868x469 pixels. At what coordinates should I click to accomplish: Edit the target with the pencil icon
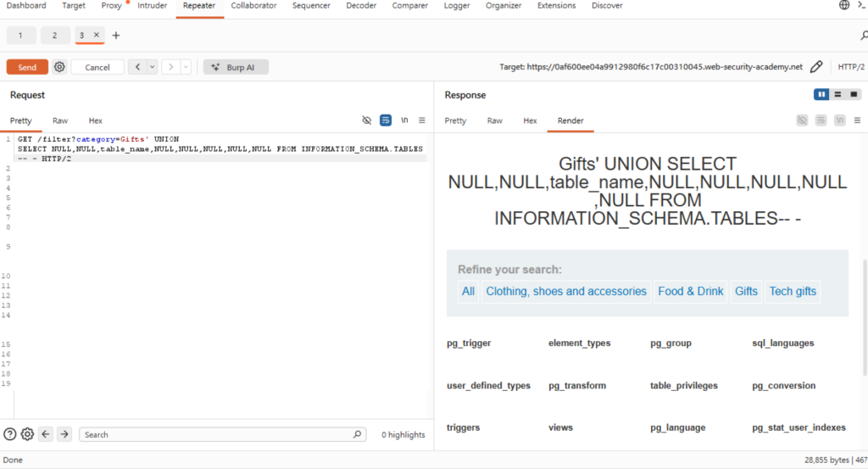point(816,67)
